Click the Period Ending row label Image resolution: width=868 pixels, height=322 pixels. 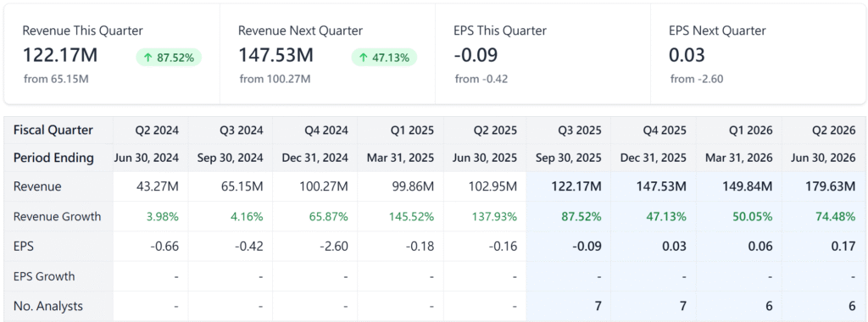tap(53, 158)
